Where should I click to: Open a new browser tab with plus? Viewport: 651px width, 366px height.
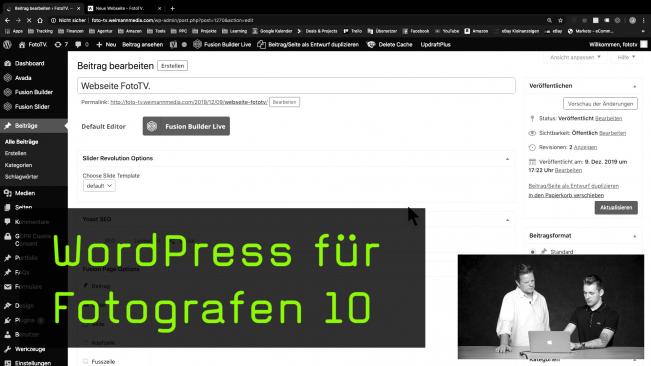coord(172,8)
